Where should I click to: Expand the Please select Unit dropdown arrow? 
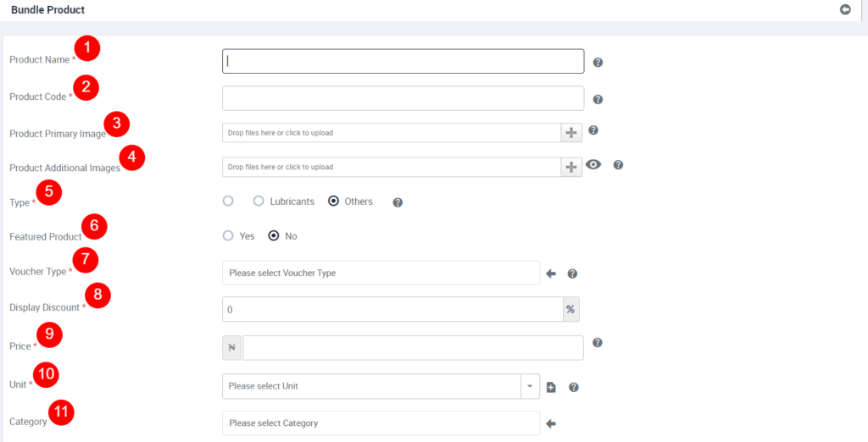530,386
